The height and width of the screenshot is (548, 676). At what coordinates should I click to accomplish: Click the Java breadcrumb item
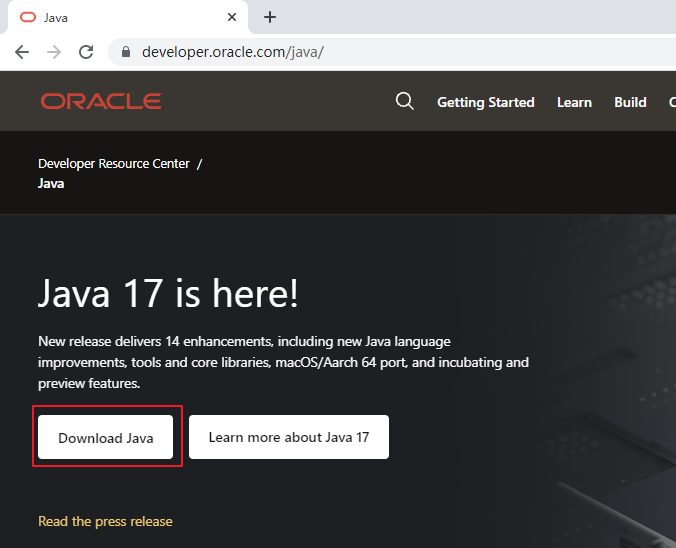coord(51,184)
